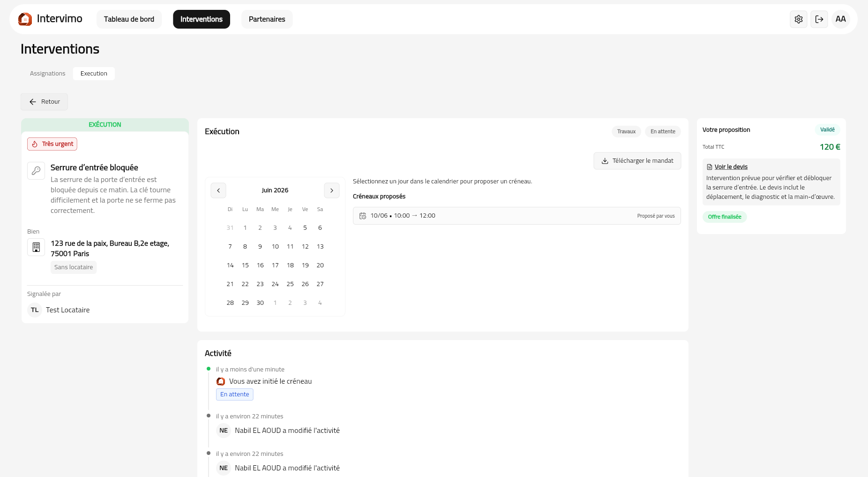868x477 pixels.
Task: Click the document icon next to Voir le devis
Action: [710, 167]
